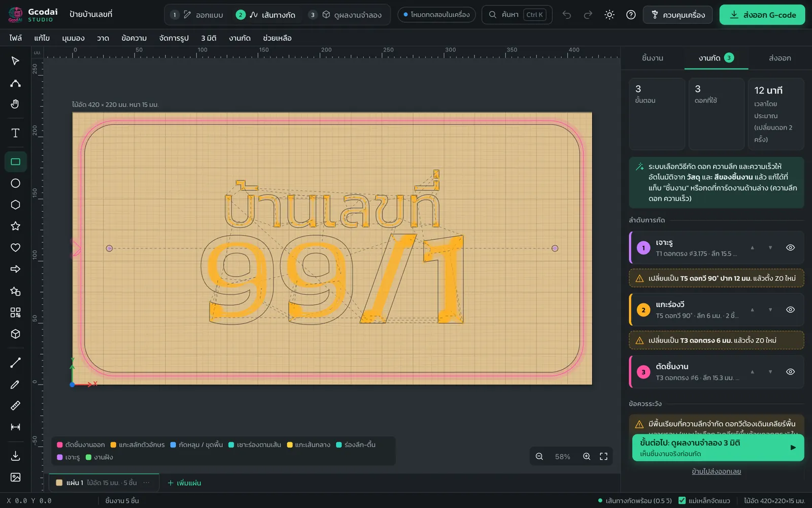
Task: Select the circle shape tool
Action: point(15,183)
